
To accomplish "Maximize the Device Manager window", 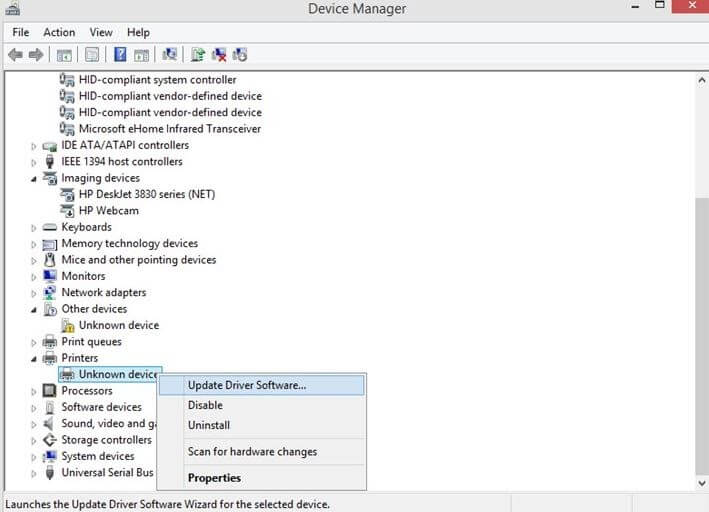I will [660, 5].
